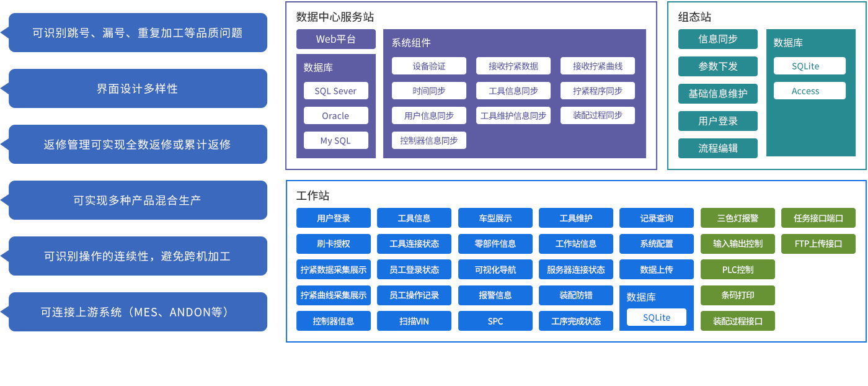This screenshot has height=386, width=868.
Task: Click the SPC block
Action: point(495,321)
